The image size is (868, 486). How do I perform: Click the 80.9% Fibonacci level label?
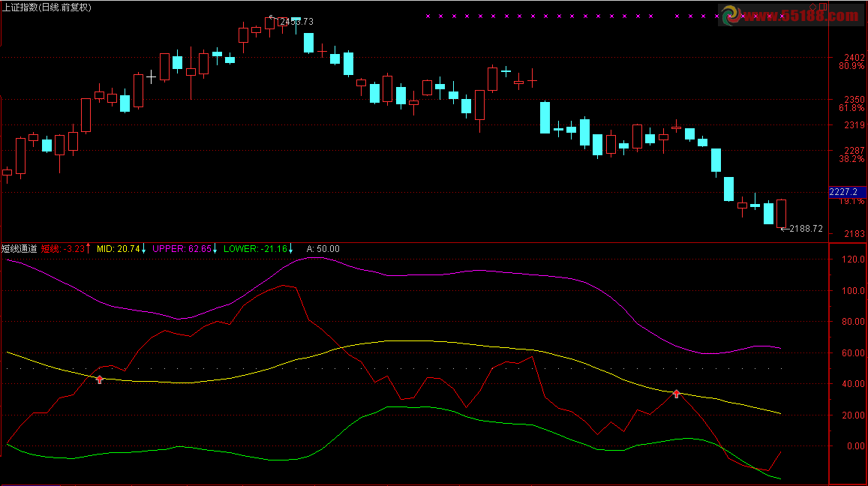(851, 66)
